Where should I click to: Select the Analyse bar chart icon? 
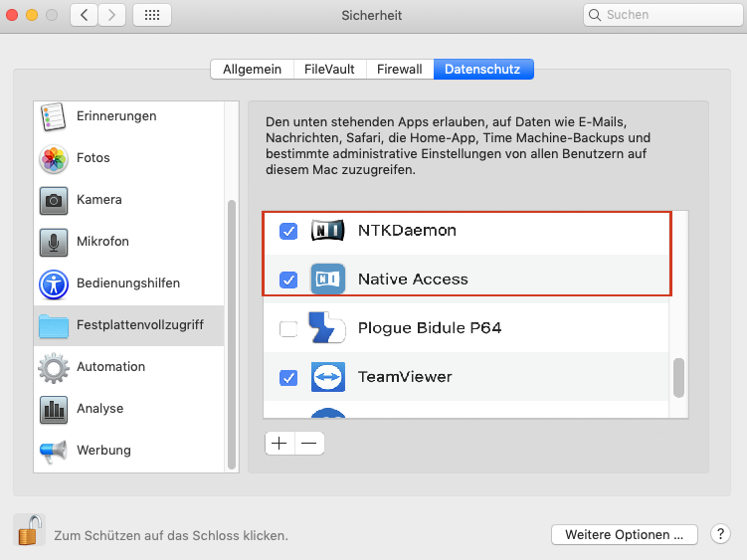[54, 410]
